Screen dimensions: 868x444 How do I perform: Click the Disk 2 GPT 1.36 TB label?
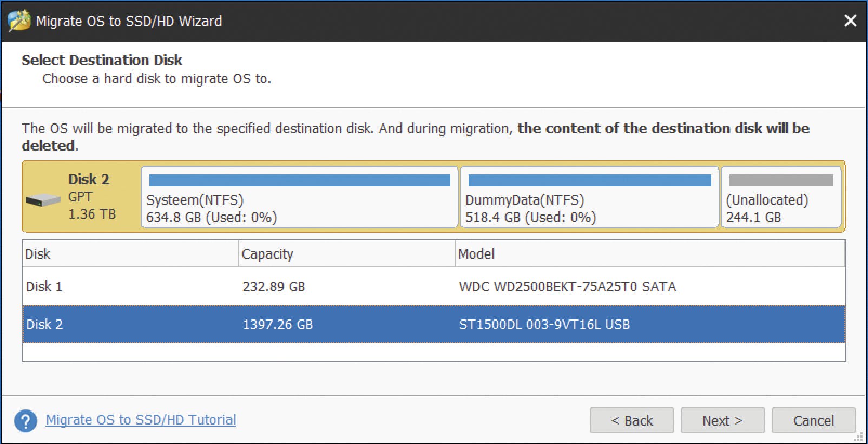(x=91, y=197)
